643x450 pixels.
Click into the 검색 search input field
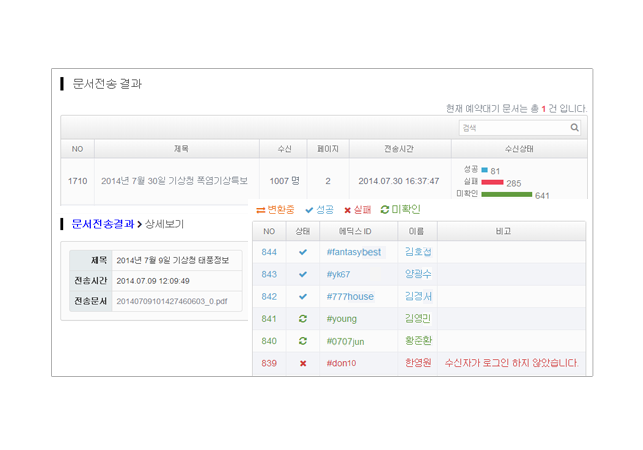pos(513,128)
